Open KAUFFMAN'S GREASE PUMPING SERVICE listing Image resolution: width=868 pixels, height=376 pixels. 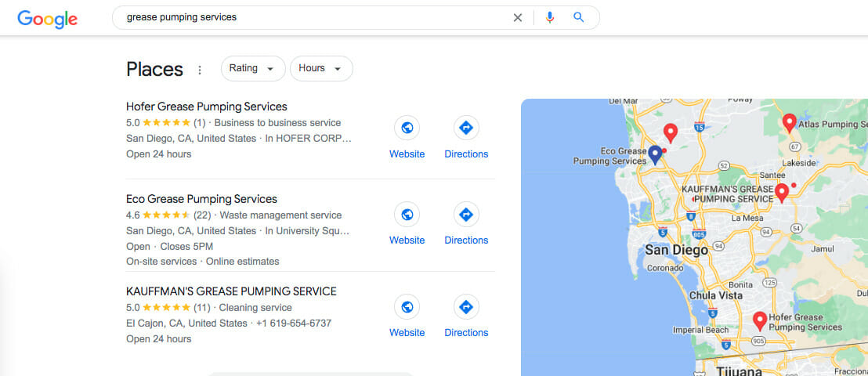tap(231, 291)
